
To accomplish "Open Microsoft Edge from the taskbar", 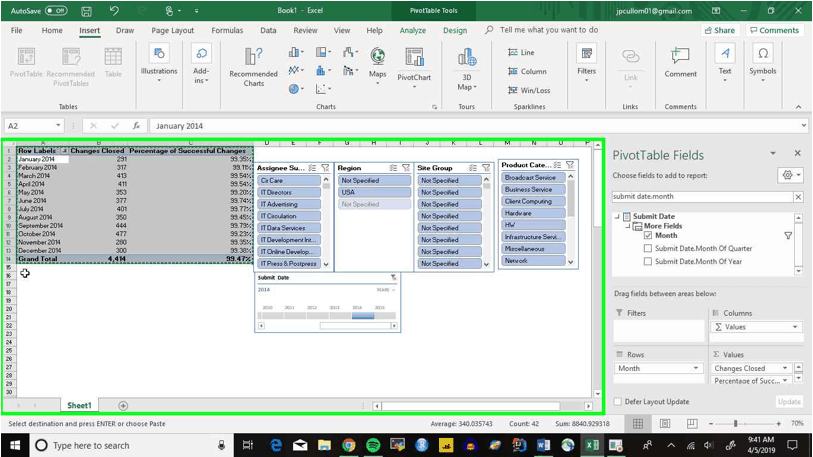I will coord(276,445).
